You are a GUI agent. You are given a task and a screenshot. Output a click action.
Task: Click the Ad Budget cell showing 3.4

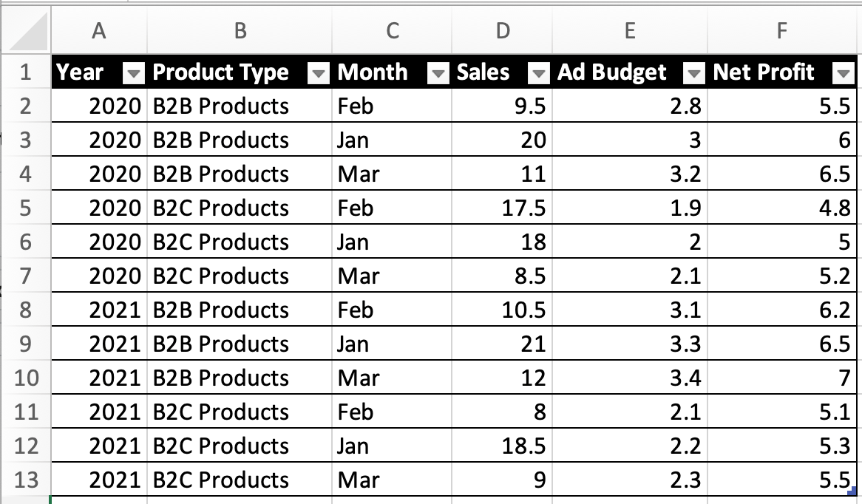coord(629,378)
